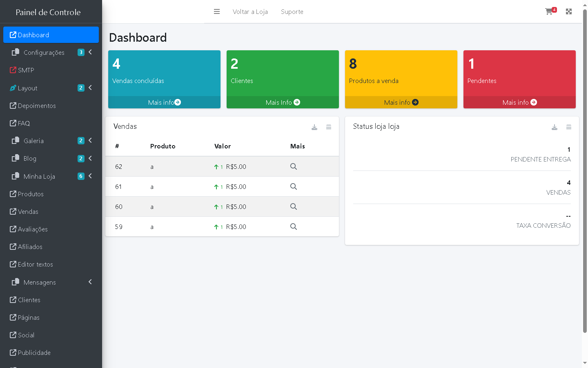Image resolution: width=588 pixels, height=368 pixels.
Task: Click the magnifier icon for sale 59
Action: coord(294,227)
